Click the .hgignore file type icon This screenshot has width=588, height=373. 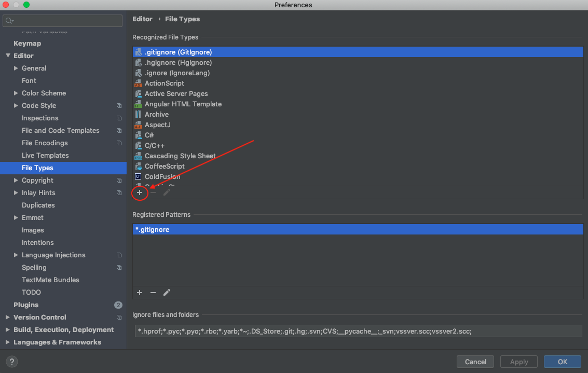coord(139,63)
